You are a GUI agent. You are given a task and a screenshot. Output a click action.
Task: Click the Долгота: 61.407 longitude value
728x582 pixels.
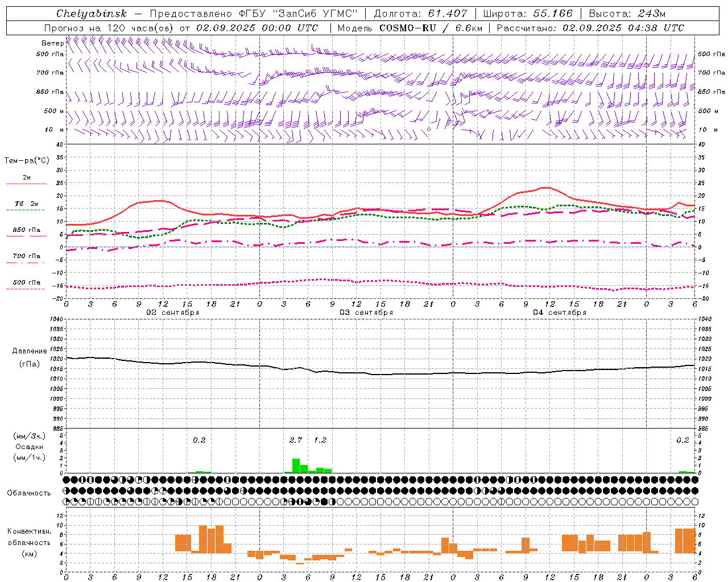420,14
